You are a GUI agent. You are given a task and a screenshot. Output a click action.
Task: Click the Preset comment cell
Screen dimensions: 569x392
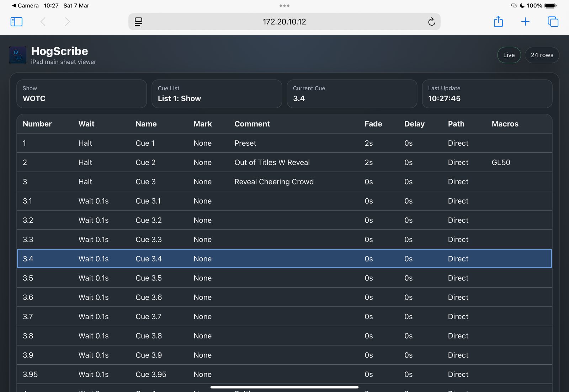[x=245, y=143]
